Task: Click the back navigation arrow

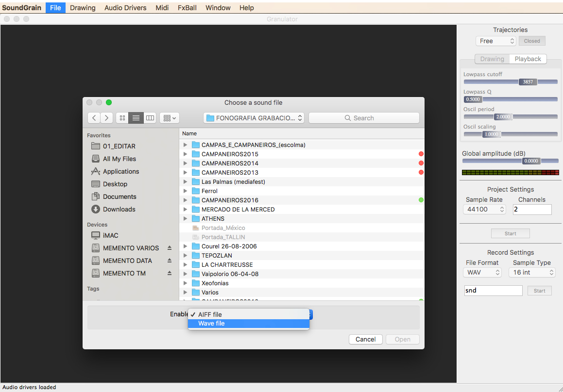Action: [x=94, y=117]
